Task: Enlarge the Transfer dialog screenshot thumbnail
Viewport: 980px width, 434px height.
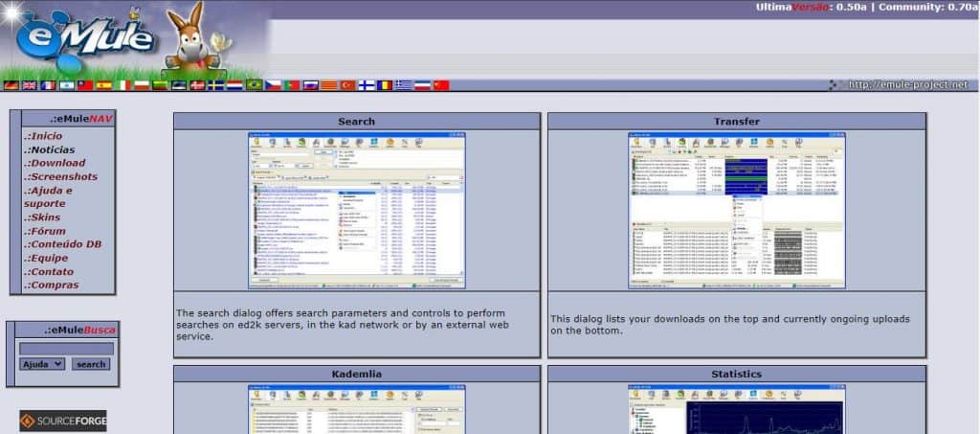Action: 737,210
